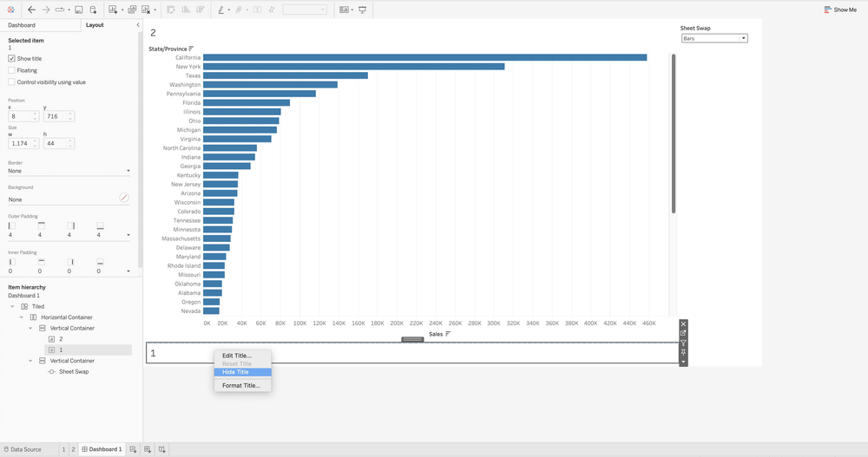Click the Use as Filter funnel icon
The height and width of the screenshot is (457, 868).
click(x=683, y=343)
